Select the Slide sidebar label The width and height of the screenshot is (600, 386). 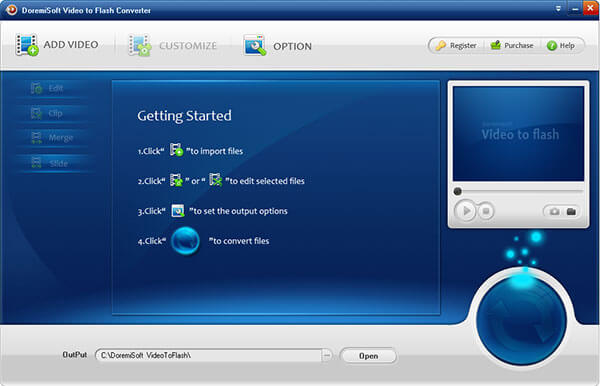tap(59, 164)
